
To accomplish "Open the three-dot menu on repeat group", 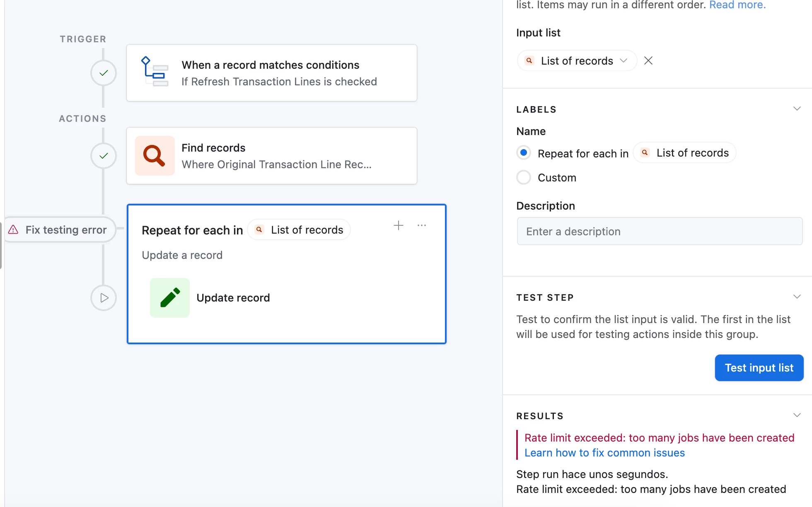I will (x=422, y=225).
